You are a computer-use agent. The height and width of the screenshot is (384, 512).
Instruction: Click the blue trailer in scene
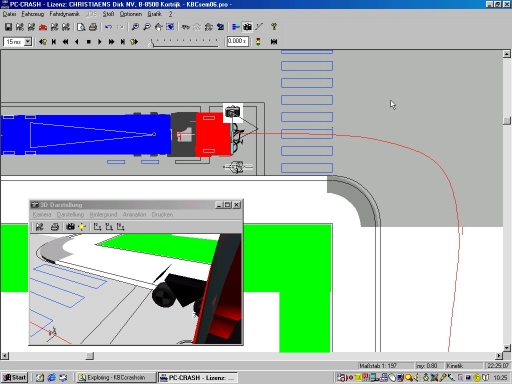tap(86, 134)
